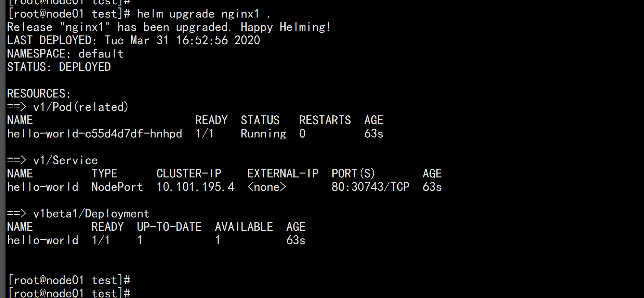Click the service AGE value '63s'
This screenshot has width=644, height=298.
(432, 187)
